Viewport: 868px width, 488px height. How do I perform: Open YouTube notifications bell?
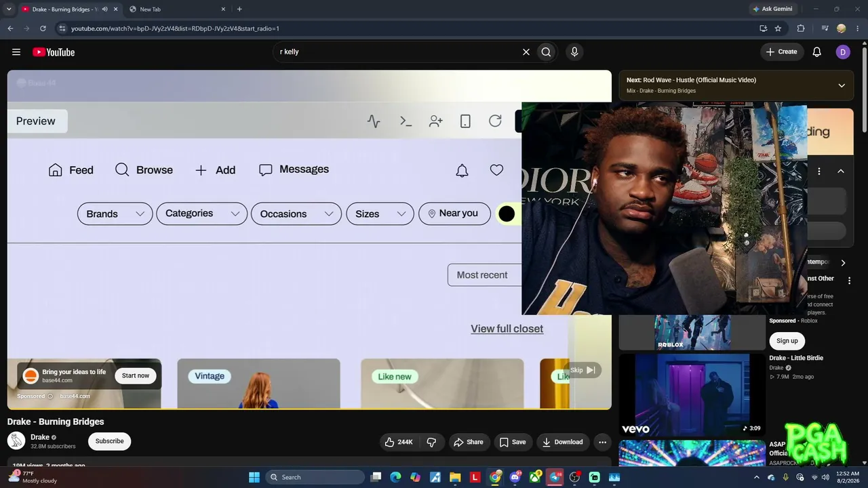pos(817,52)
